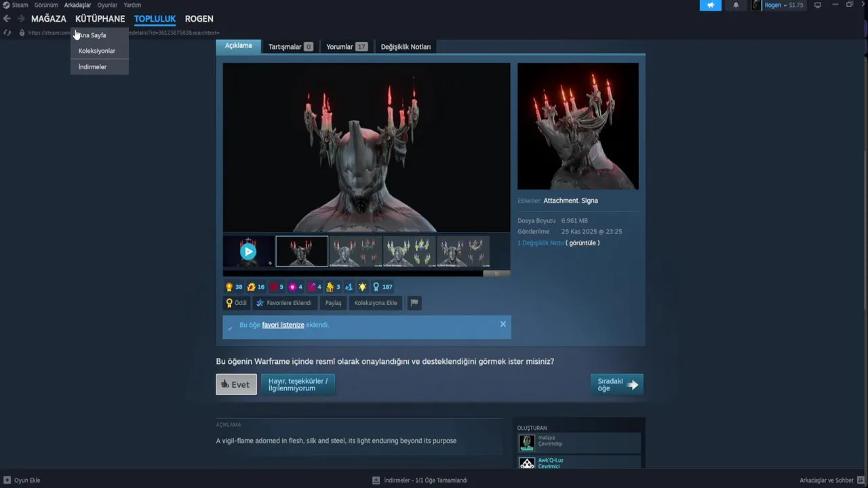The width and height of the screenshot is (868, 488).
Task: Open the 1 Değişiklik Notu link
Action: pyautogui.click(x=540, y=243)
